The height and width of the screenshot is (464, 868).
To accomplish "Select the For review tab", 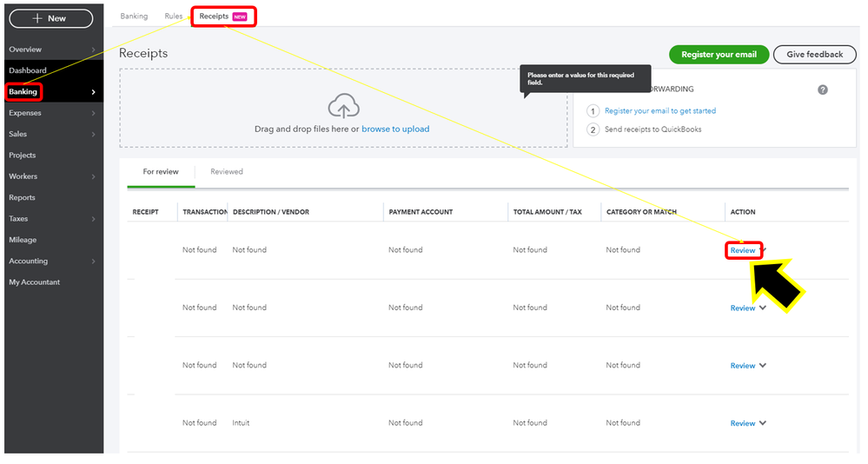I will pyautogui.click(x=161, y=172).
